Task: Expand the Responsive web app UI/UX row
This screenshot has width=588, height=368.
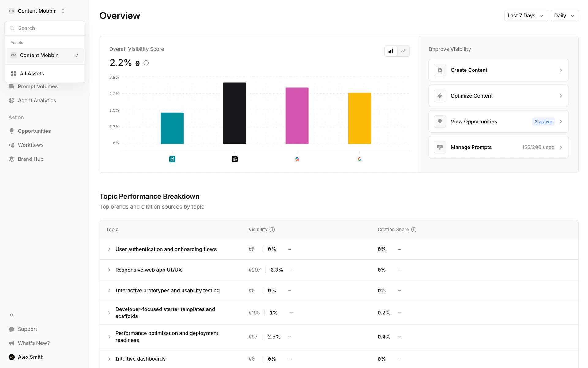Action: (109, 270)
